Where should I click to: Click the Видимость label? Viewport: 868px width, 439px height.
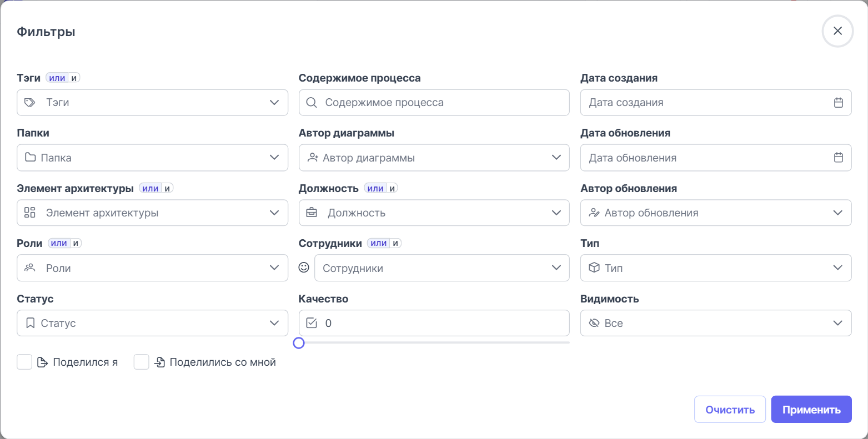[x=610, y=299]
